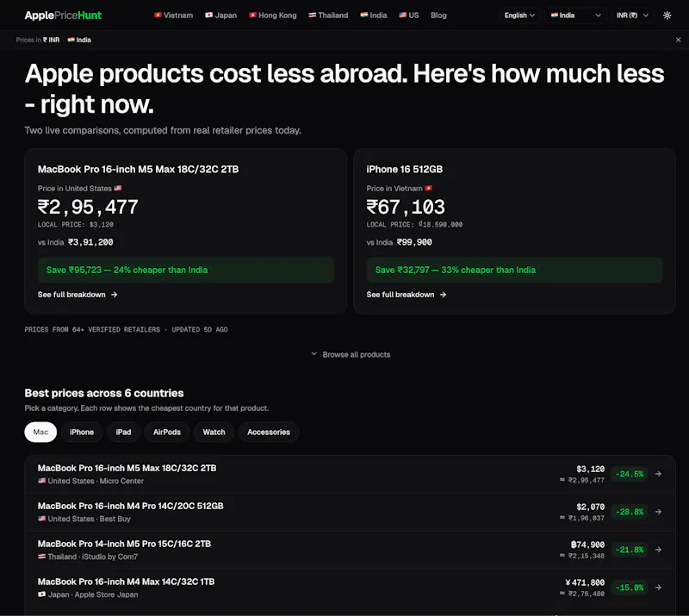
Task: Click the -24.5% discount badge
Action: [630, 474]
